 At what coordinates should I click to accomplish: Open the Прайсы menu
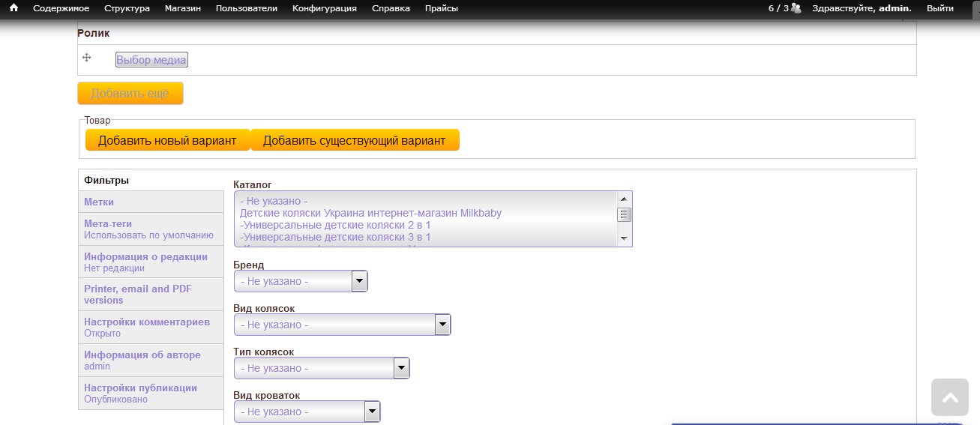coord(442,8)
